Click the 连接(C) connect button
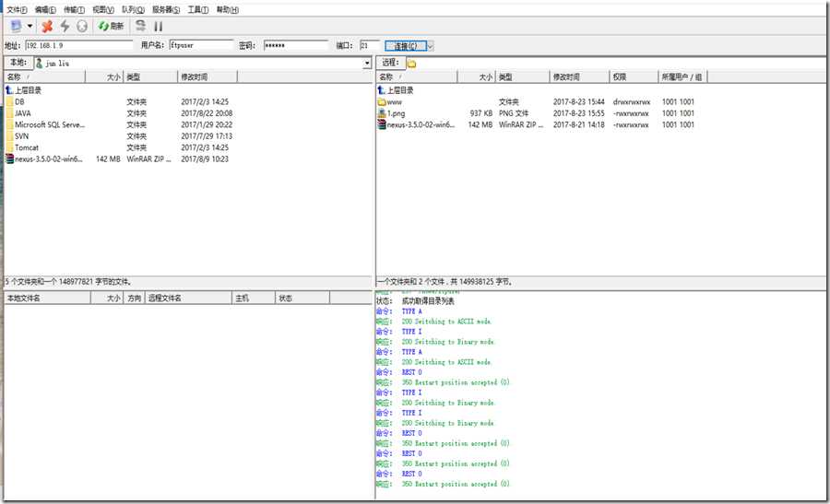 (x=406, y=46)
